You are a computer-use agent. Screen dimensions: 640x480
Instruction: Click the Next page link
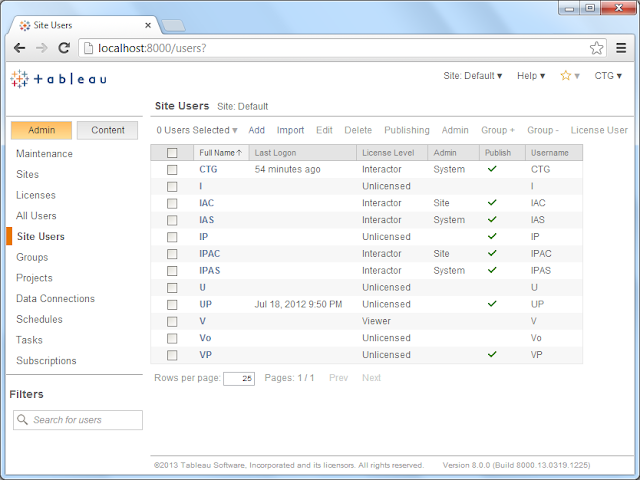point(371,378)
